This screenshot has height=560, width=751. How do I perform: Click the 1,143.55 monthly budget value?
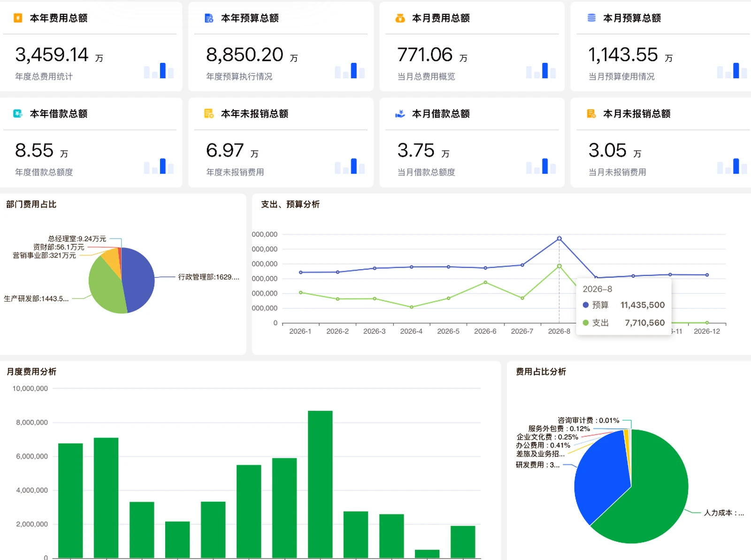(x=623, y=55)
